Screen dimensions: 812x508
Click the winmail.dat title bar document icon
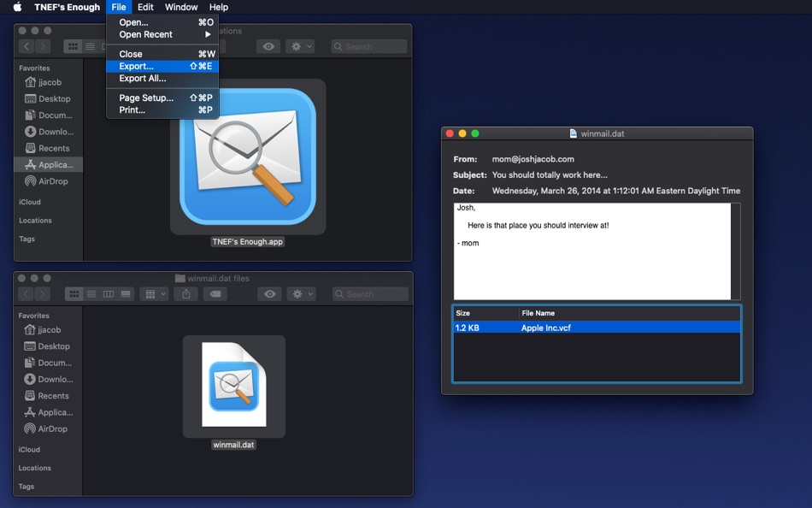(x=574, y=133)
